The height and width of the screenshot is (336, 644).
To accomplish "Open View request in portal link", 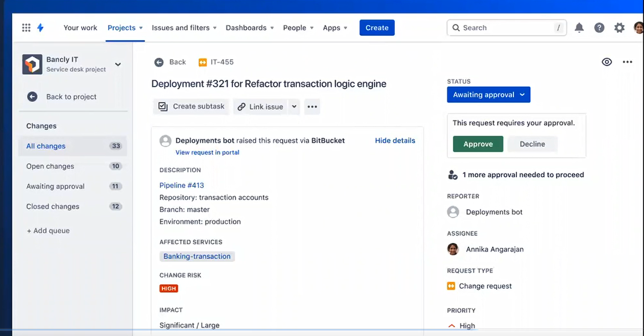I will 208,153.
